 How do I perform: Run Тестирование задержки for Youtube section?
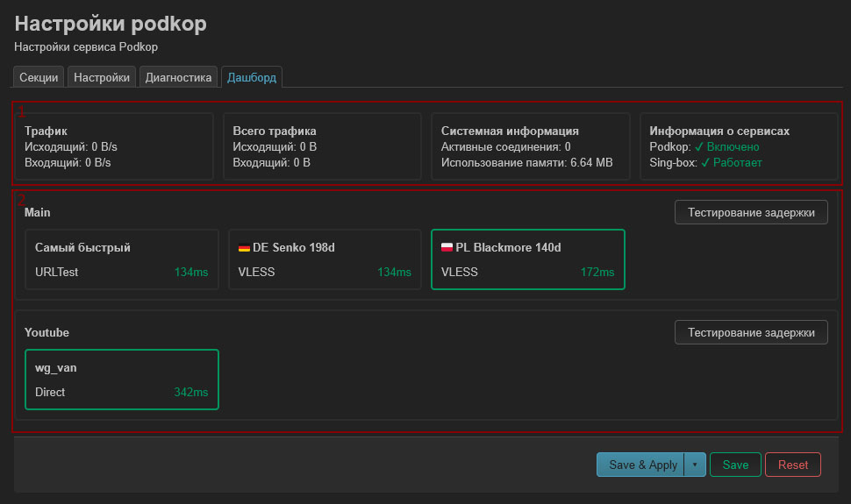click(x=750, y=332)
